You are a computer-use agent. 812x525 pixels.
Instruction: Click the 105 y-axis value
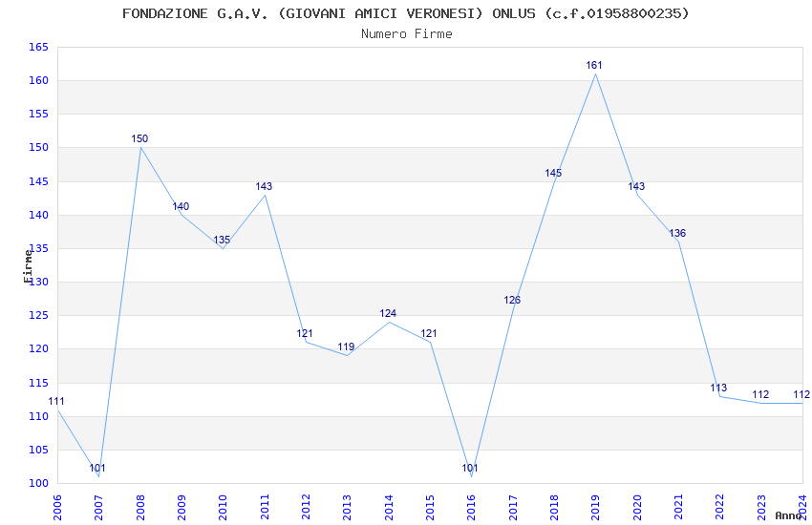click(38, 450)
